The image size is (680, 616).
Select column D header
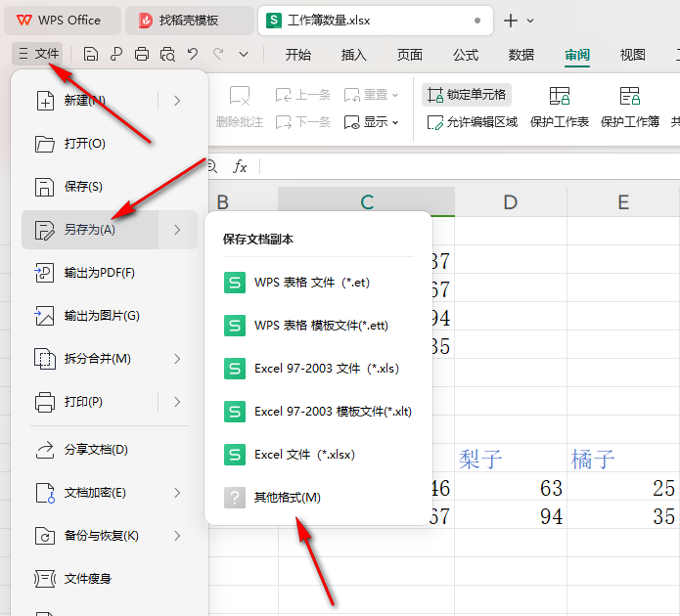[511, 202]
